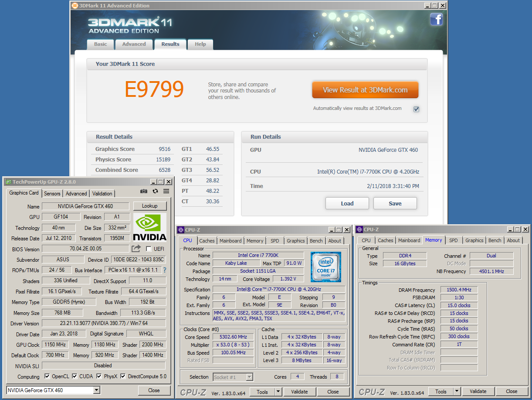Open the Graphics tab in left CPU-Z window
This screenshot has height=400, width=532.
tap(296, 241)
